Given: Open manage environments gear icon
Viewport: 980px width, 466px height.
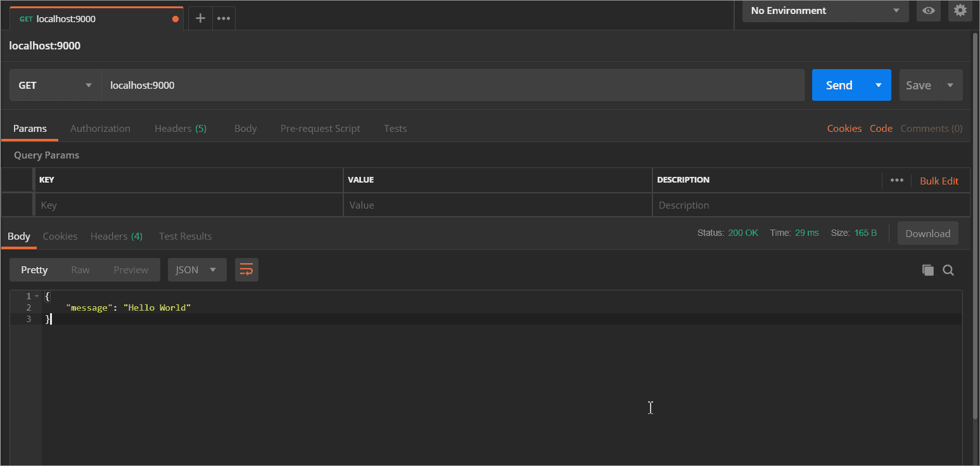Looking at the screenshot, I should click(960, 11).
